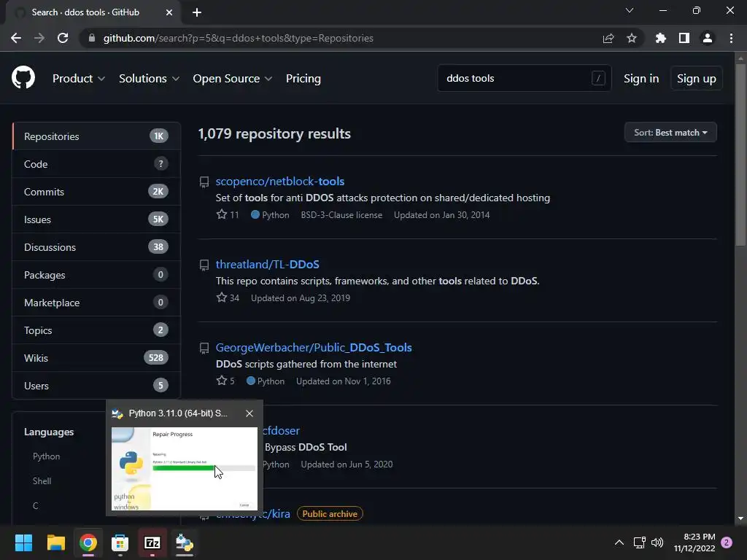Close the Python 3.11.0 preview thumbnail
The height and width of the screenshot is (560, 747).
pyautogui.click(x=249, y=413)
